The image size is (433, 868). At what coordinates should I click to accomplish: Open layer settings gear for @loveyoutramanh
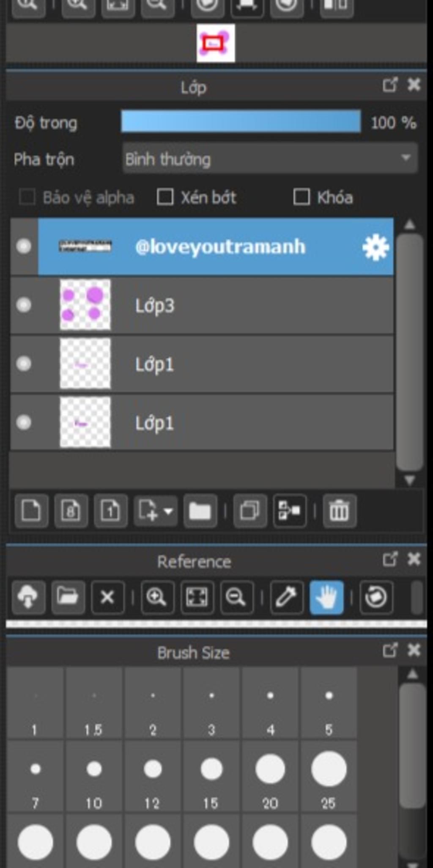point(375,247)
